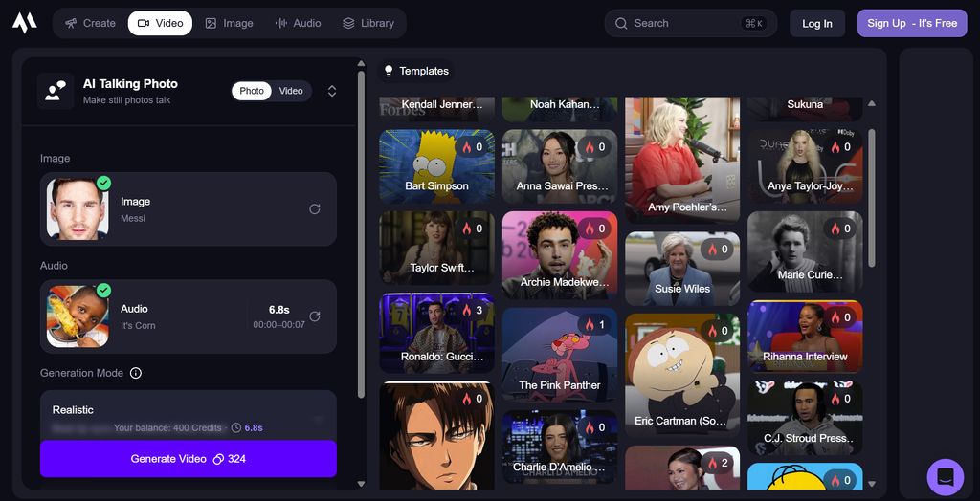The width and height of the screenshot is (980, 501).
Task: Click the flame like badge on C.J. Stroud
Action: (x=840, y=398)
